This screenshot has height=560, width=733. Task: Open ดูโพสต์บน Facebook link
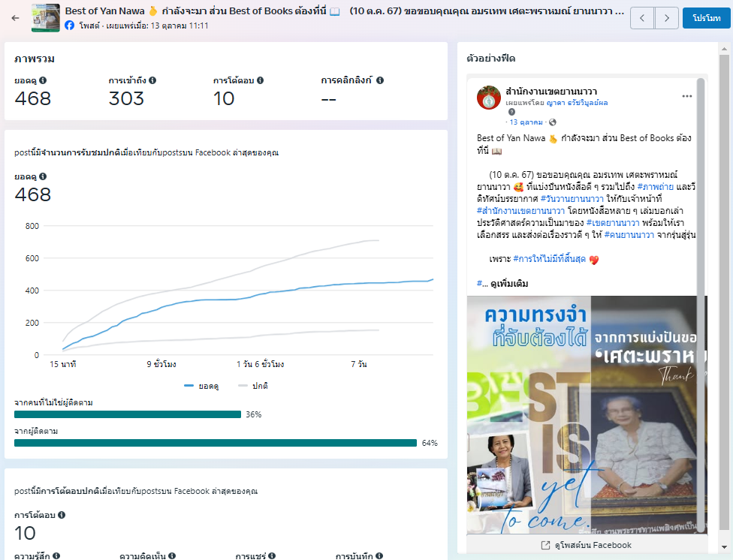point(586,545)
